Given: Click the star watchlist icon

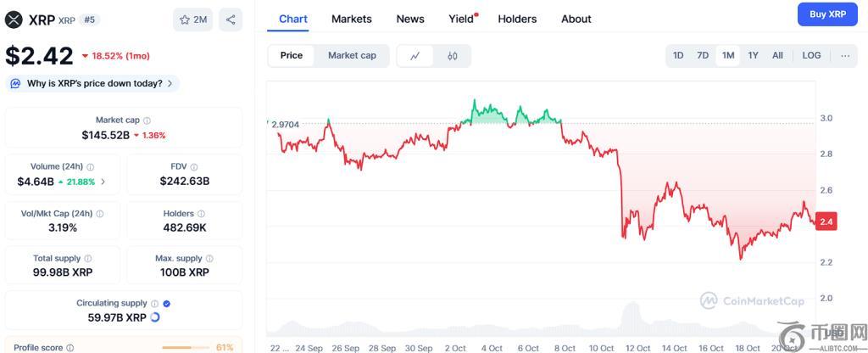Looking at the screenshot, I should point(185,20).
